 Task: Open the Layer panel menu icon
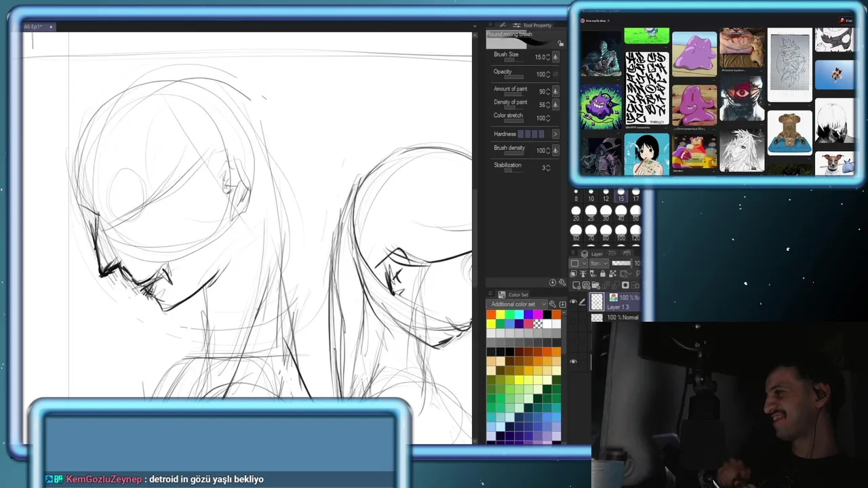click(573, 252)
